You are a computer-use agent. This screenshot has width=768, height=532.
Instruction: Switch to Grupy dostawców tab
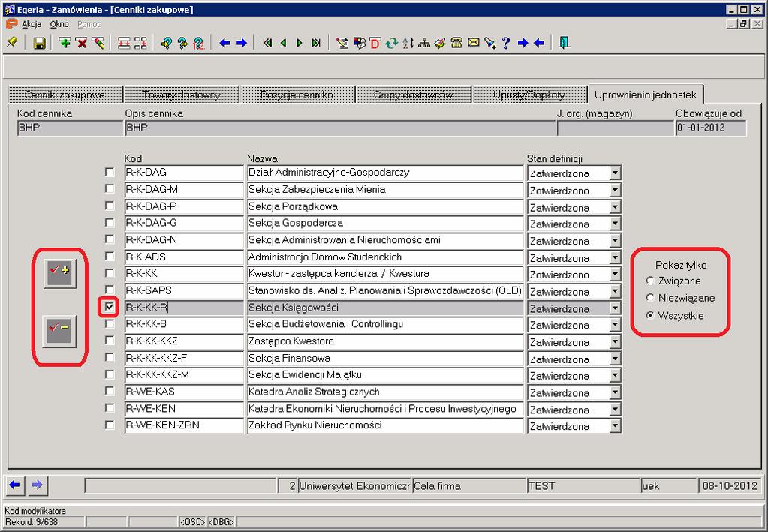[413, 95]
